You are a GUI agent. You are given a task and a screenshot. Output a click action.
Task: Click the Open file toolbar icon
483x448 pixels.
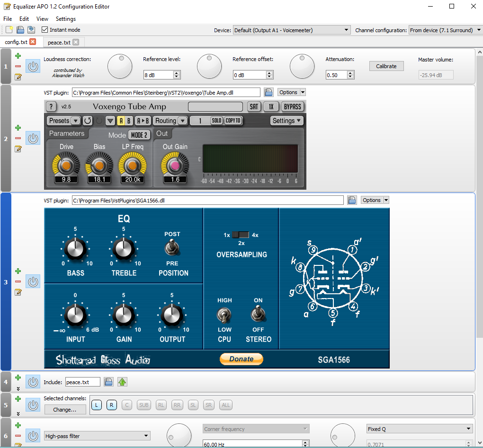[20, 29]
